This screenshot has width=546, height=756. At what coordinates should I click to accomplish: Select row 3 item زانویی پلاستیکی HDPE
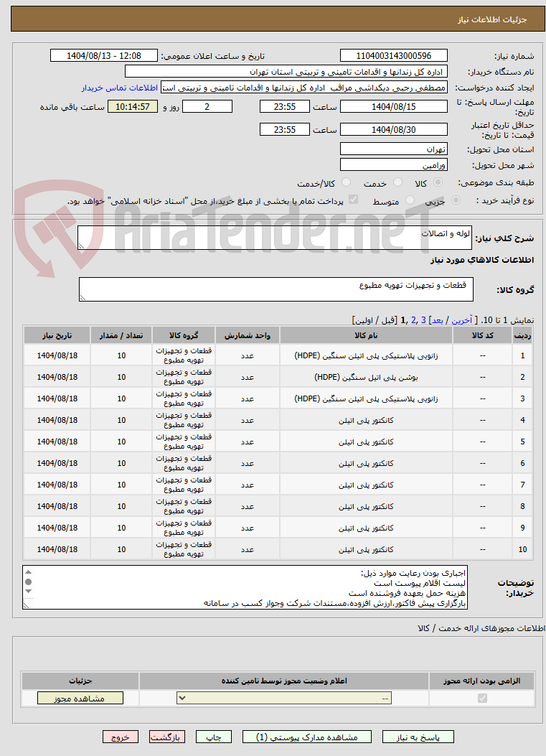coord(366,398)
